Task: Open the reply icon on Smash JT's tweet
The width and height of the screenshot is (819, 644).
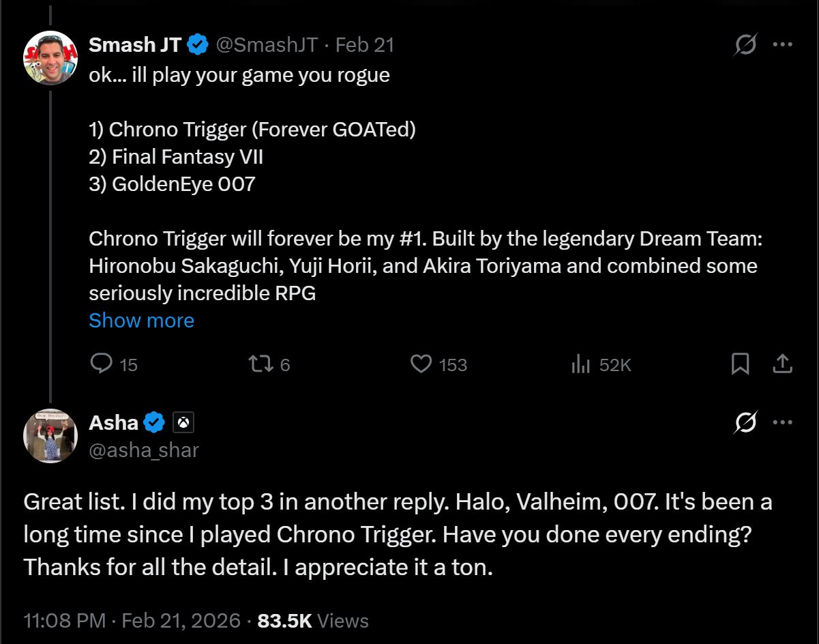Action: [102, 364]
